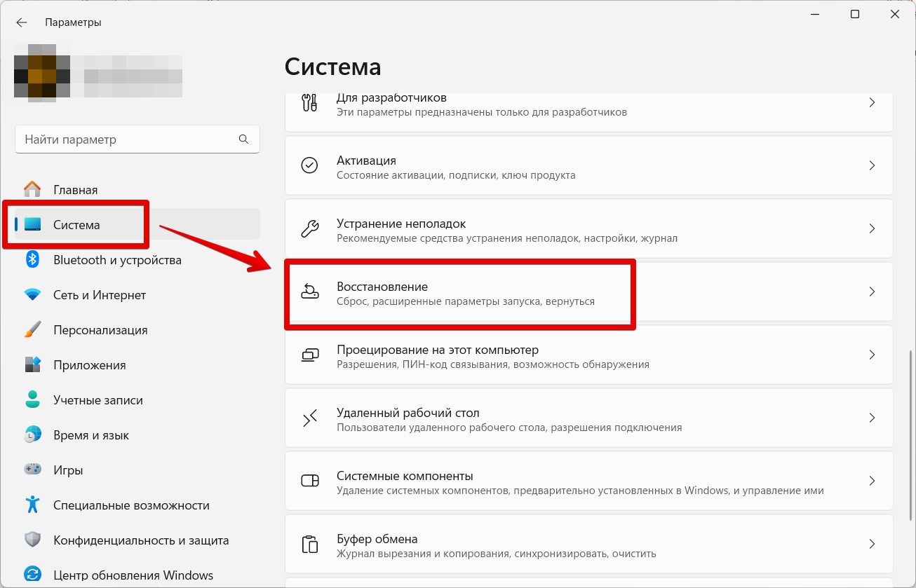Click the Конфиденциальность и защита shield icon
The height and width of the screenshot is (588, 916).
[32, 540]
